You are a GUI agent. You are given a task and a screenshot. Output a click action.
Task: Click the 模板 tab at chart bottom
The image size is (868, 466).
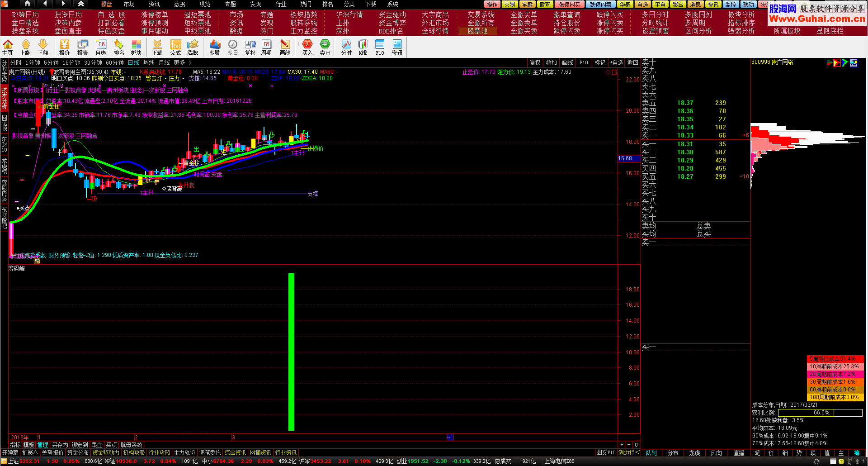coord(29,445)
